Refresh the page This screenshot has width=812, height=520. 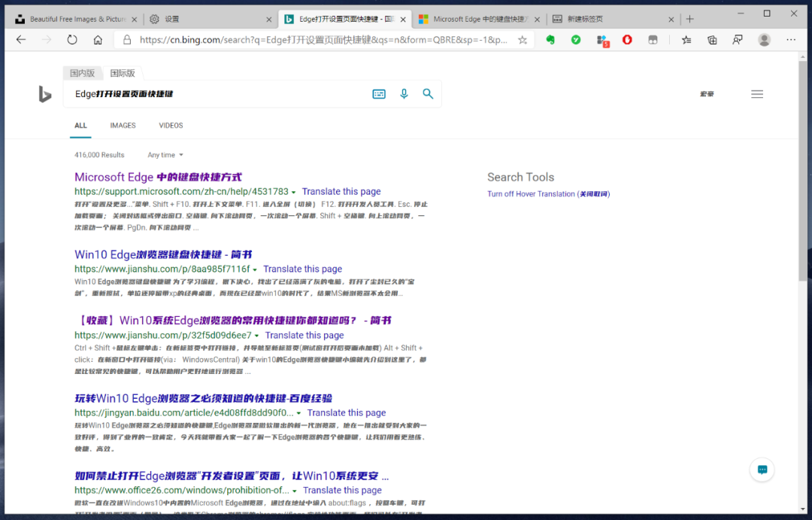[71, 40]
